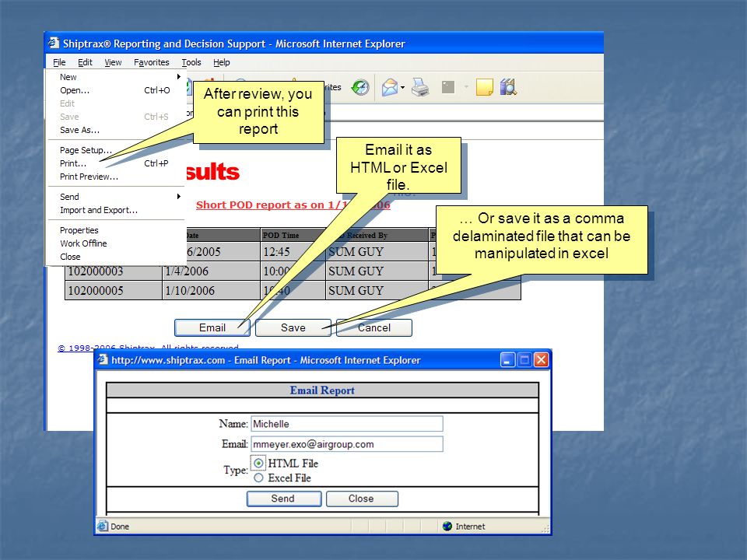Select the Excel File radio button

pyautogui.click(x=258, y=478)
